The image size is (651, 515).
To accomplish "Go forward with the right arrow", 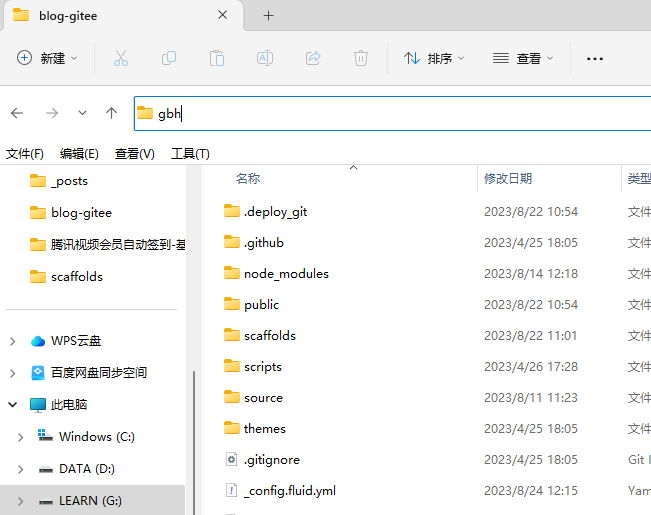I will point(52,113).
